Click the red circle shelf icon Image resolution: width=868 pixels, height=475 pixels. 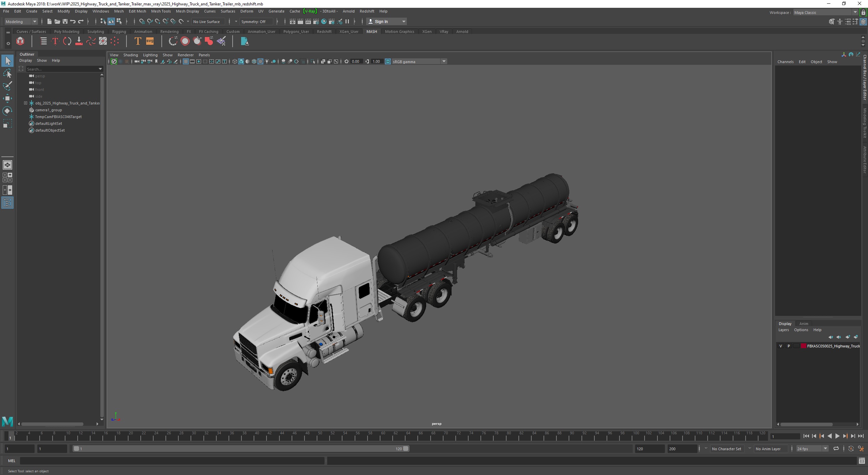(185, 41)
